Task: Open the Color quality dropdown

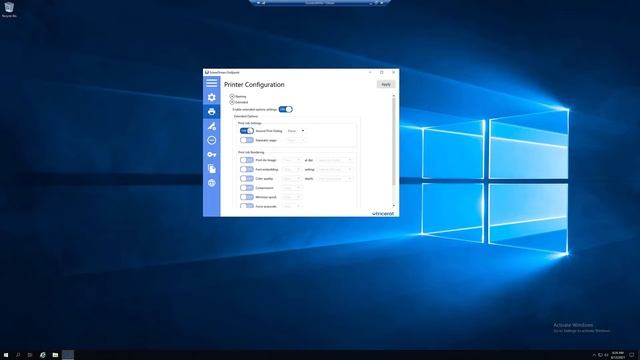Action: click(291, 178)
